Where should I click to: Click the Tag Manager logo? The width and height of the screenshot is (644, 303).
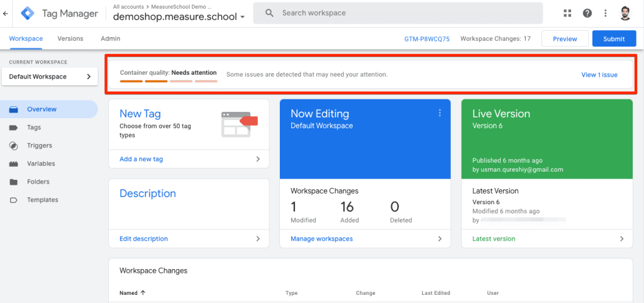[27, 13]
